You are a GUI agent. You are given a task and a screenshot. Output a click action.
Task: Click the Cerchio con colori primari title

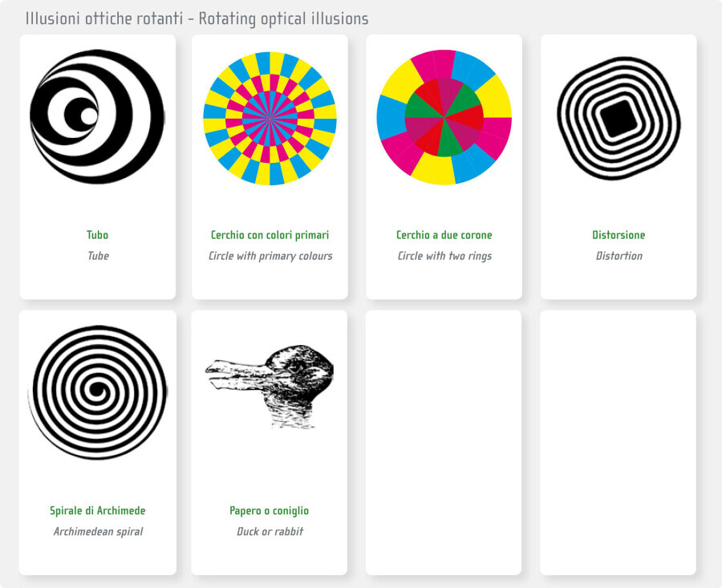click(x=270, y=235)
